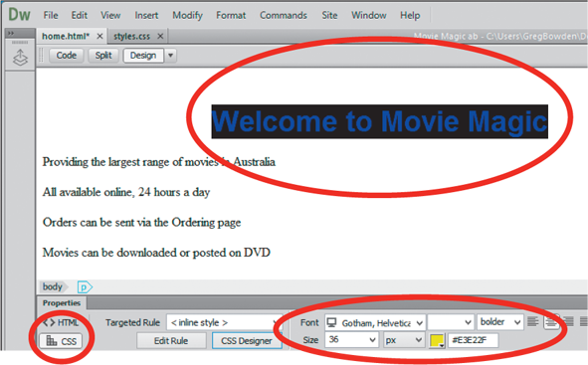Screen dimensions: 588x365
Task: Open the Modify menu
Action: tap(187, 15)
